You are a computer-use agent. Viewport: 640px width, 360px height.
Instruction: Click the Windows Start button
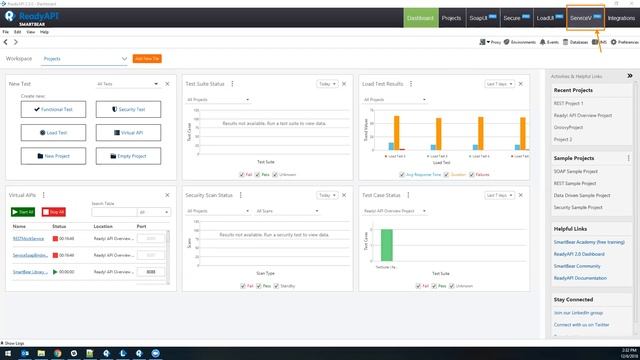click(x=8, y=353)
